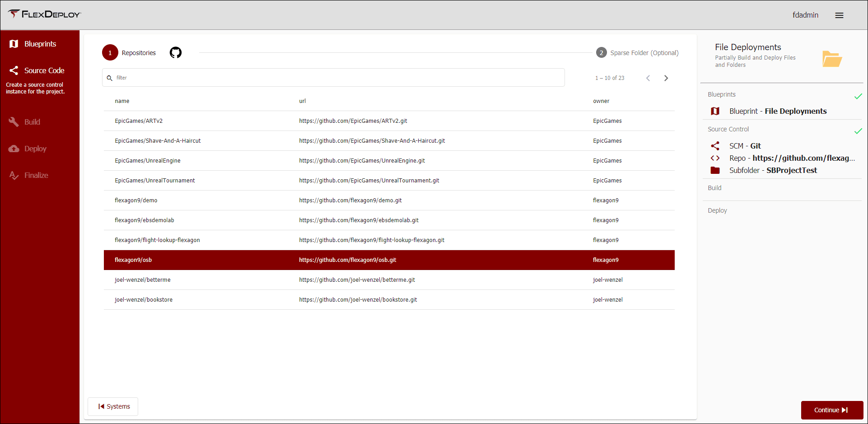Click the Finalize spellcheck icon

coord(14,175)
